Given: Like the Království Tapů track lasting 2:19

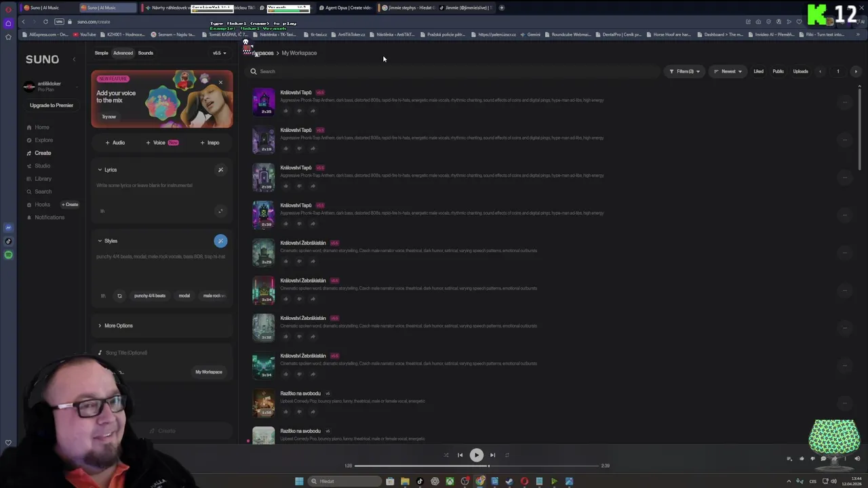Looking at the screenshot, I should (285, 148).
